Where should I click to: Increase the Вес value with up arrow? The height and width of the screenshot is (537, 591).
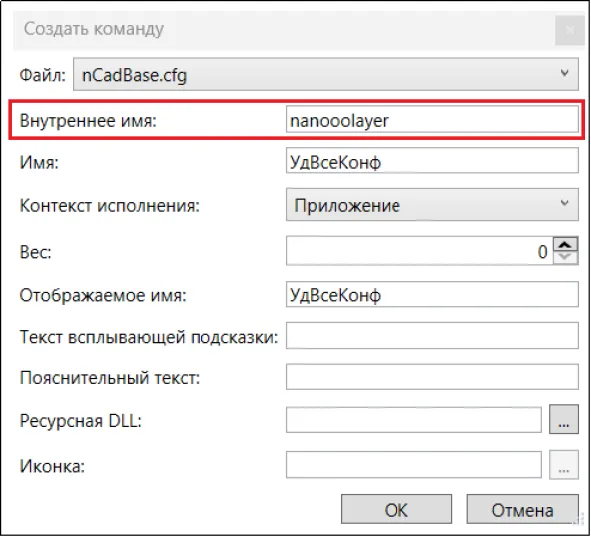(565, 244)
